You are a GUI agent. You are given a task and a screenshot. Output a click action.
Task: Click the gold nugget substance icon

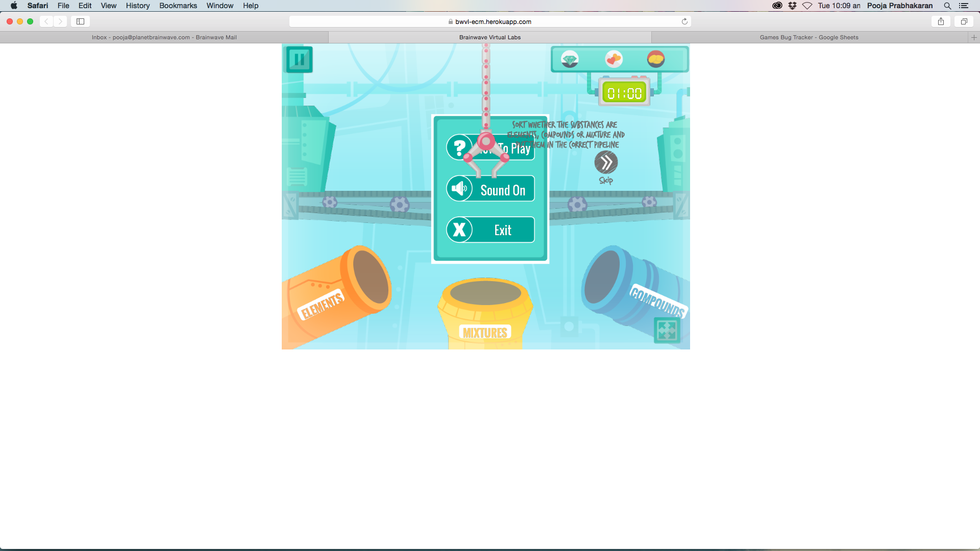(x=656, y=59)
